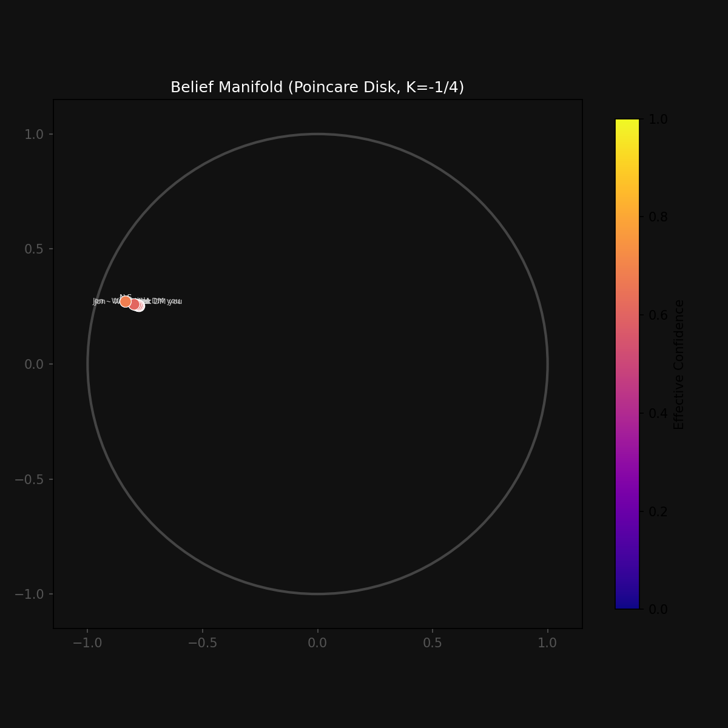Click the y-axis tick label −1.0

coord(32,594)
